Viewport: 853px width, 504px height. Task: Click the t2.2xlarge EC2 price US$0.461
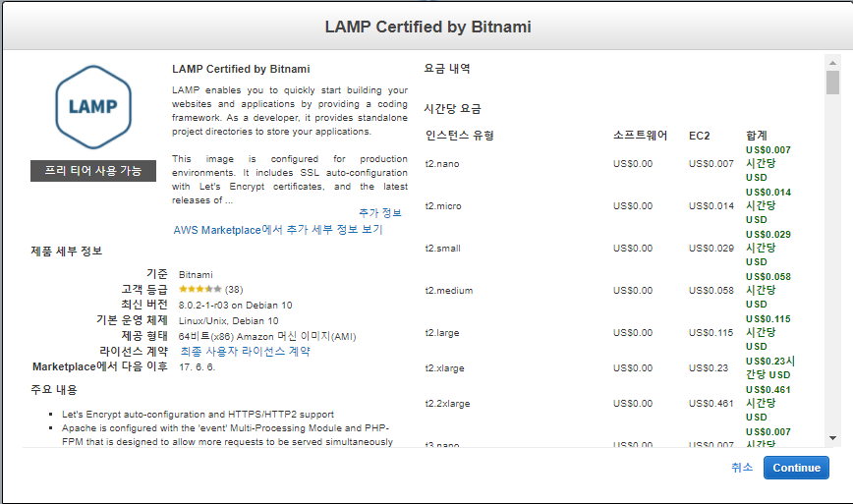711,404
